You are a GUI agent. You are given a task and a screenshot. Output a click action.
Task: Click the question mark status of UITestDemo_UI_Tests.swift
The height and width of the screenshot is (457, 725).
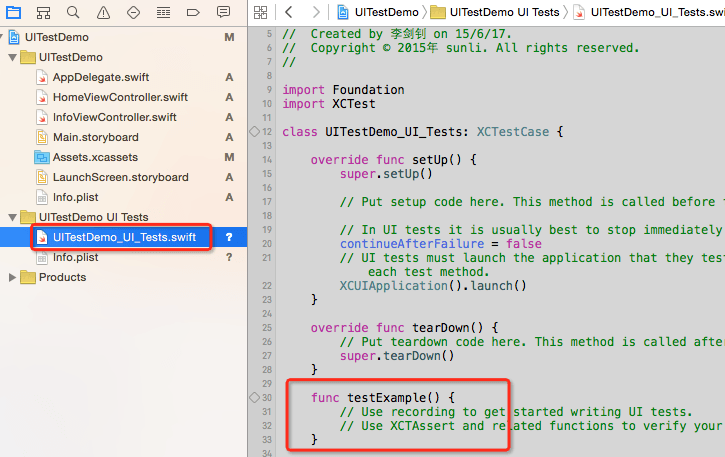click(229, 237)
